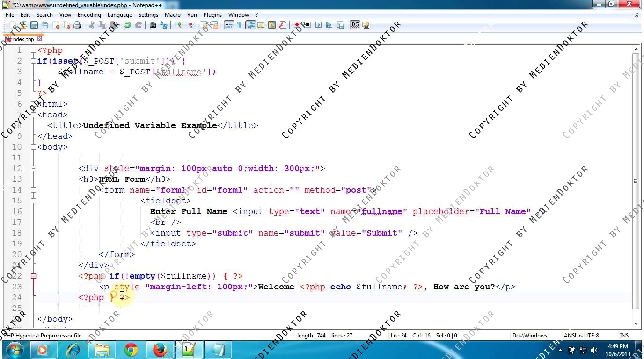Toggle the indent guide toolbar button
Screen dimensions: 644x359
coord(250,25)
